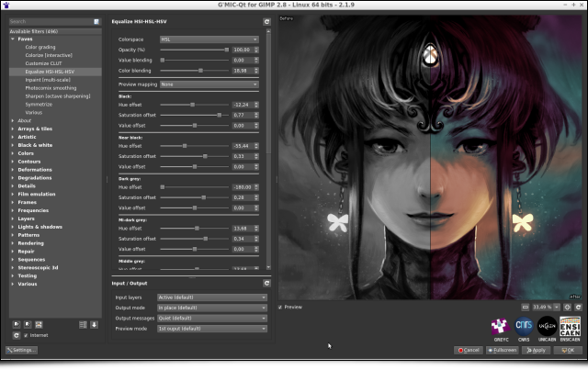Select Sharpen [octave sharpening] filter
Image resolution: width=588 pixels, height=370 pixels.
(58, 96)
